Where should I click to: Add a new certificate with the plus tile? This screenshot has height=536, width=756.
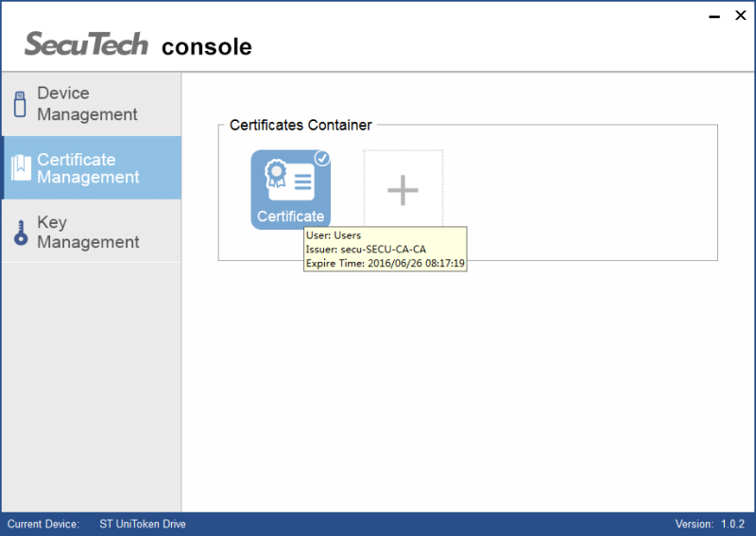(x=404, y=190)
